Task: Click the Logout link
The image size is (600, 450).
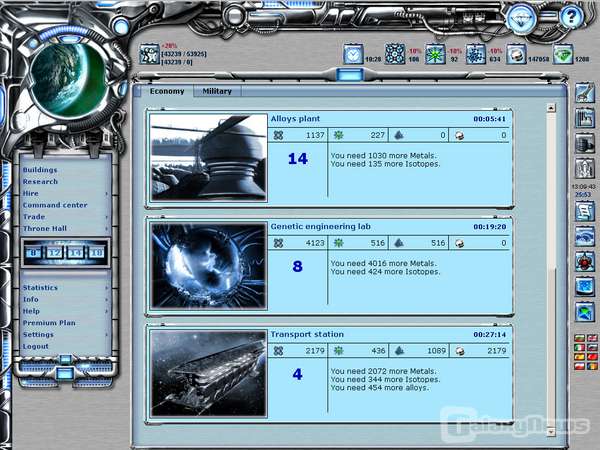Action: tap(36, 346)
